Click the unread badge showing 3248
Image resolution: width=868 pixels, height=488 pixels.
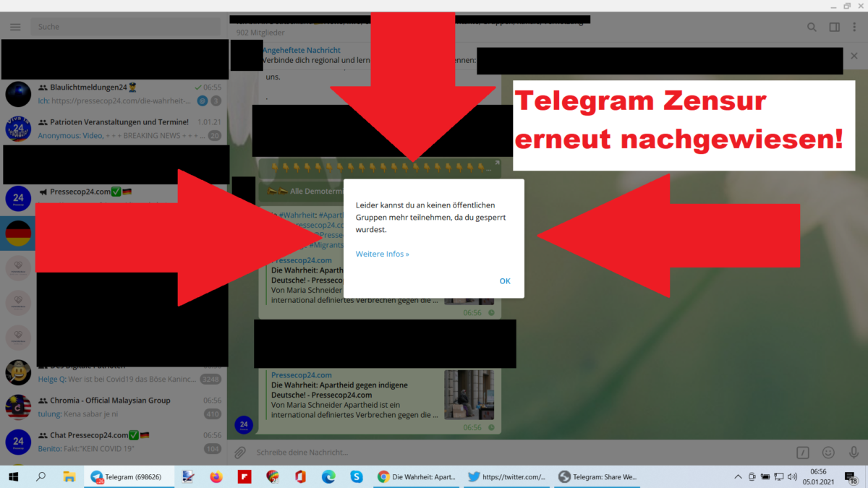coord(210,379)
